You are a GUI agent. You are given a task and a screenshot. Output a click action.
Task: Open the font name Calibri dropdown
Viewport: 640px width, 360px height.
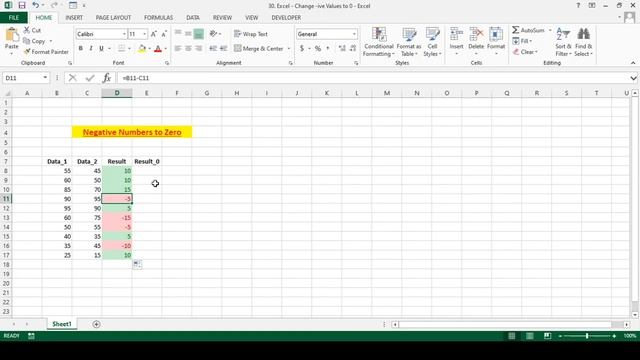point(124,34)
